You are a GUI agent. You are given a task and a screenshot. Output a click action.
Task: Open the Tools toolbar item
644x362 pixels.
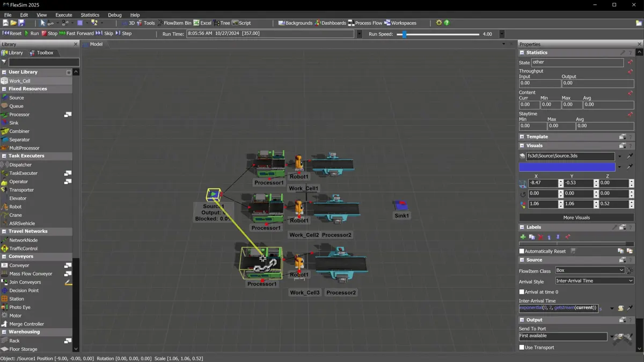point(145,23)
